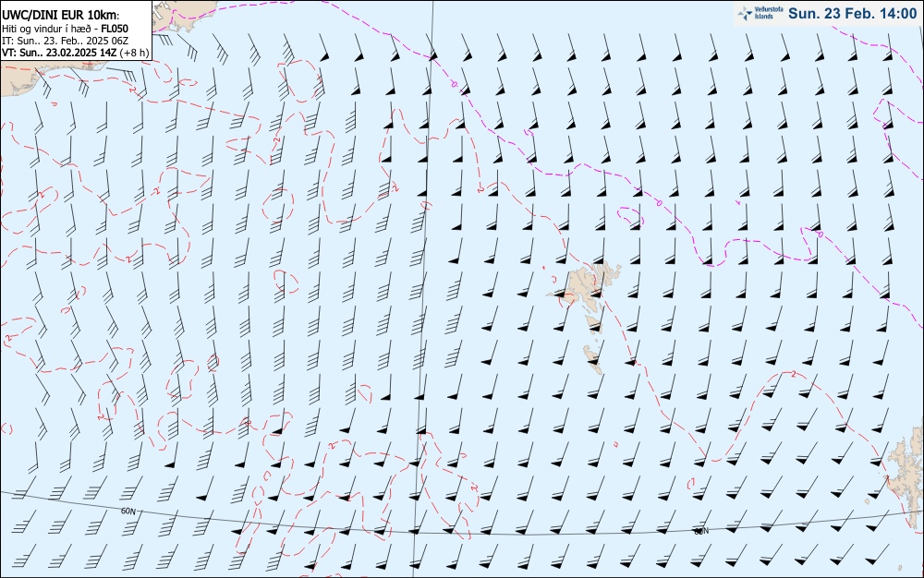Click the 'VT: Sun.. 23.02.2025 14Z (+8 h)' line
The width and height of the screenshot is (924, 578).
point(76,53)
